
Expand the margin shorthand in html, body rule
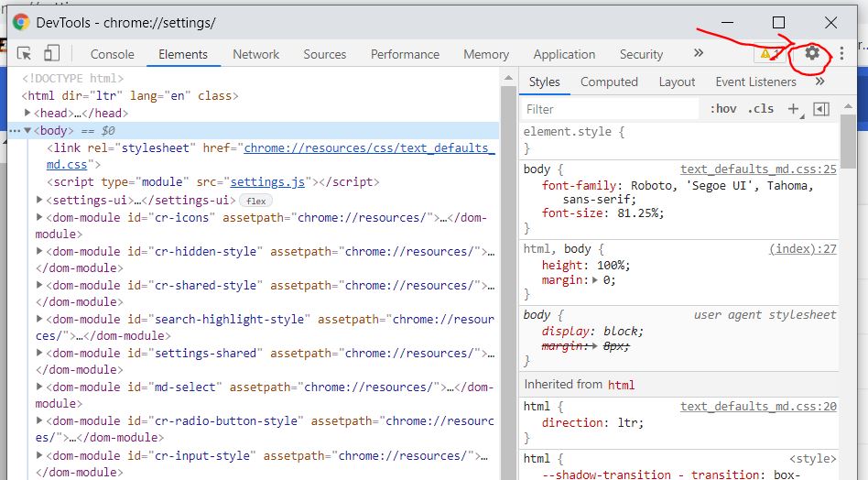tap(595, 280)
